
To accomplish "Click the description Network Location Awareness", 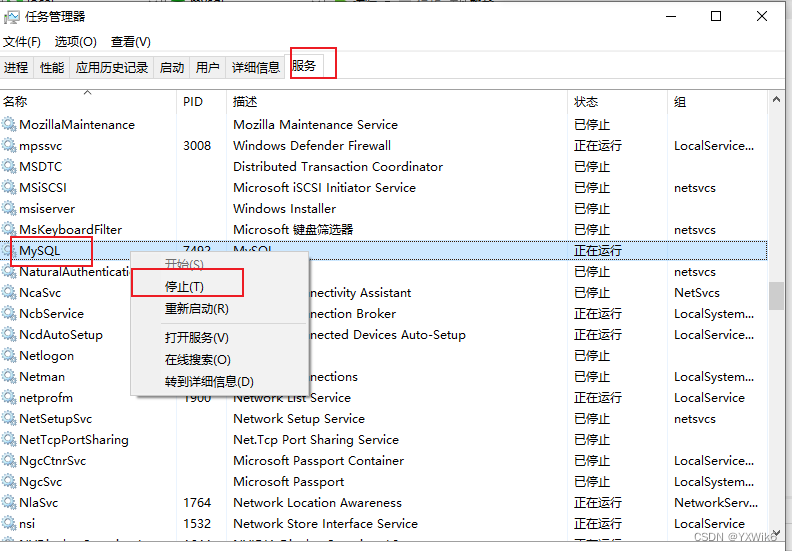I will pos(317,503).
